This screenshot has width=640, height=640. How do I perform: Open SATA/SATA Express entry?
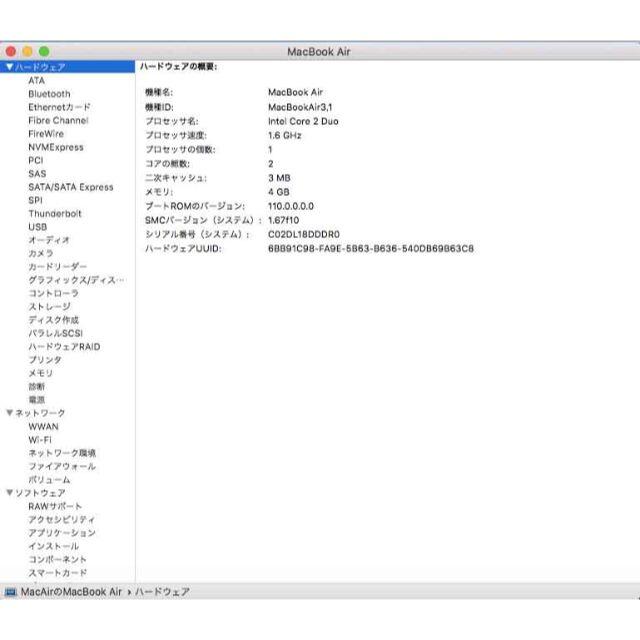(71, 187)
